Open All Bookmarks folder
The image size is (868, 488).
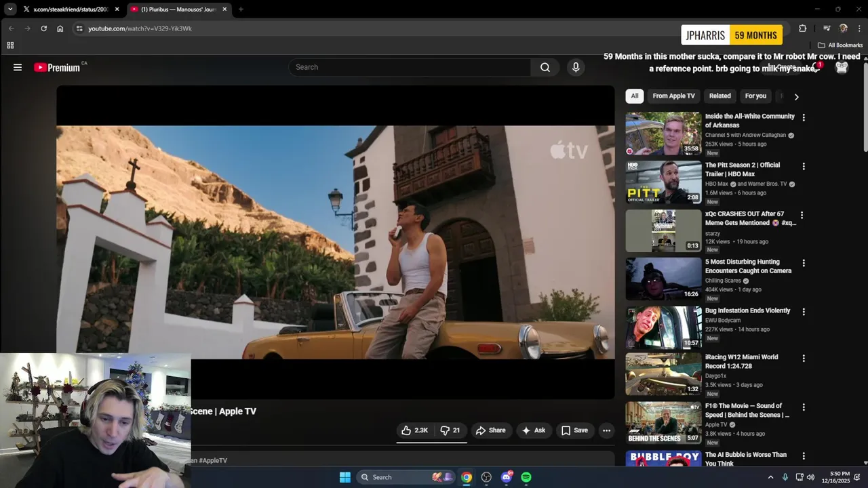[x=840, y=45]
